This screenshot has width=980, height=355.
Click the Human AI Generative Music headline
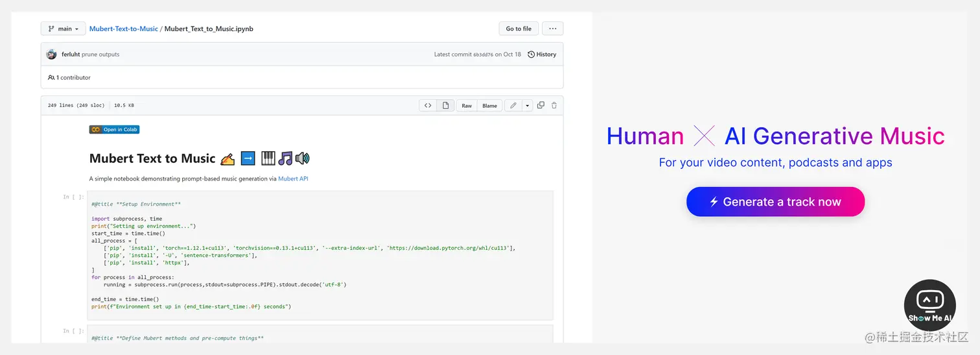pyautogui.click(x=775, y=136)
